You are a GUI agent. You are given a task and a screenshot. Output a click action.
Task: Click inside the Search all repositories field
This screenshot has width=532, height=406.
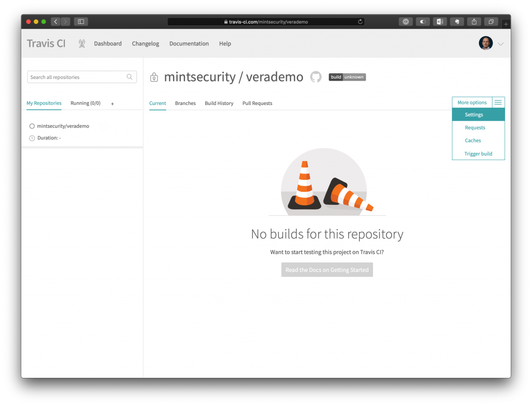tap(73, 76)
